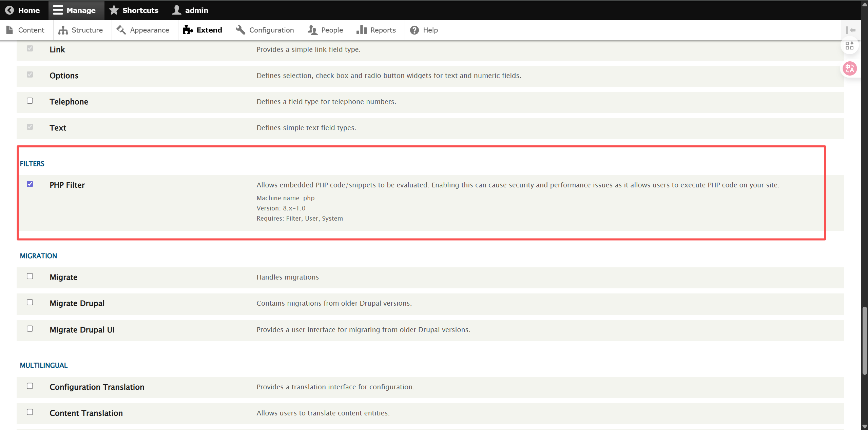Toggle the Text module checkbox
The width and height of the screenshot is (868, 430).
[30, 127]
